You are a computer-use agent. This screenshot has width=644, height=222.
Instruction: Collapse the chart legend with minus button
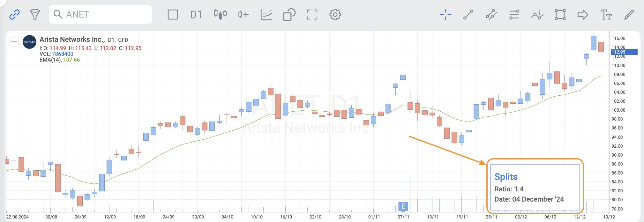14,42
